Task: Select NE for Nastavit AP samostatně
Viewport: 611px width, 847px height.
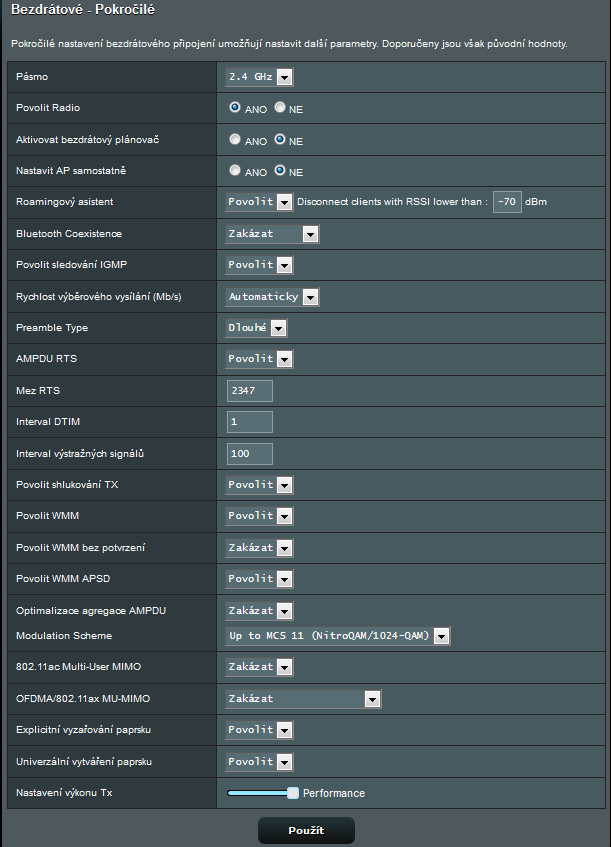Action: tap(280, 171)
